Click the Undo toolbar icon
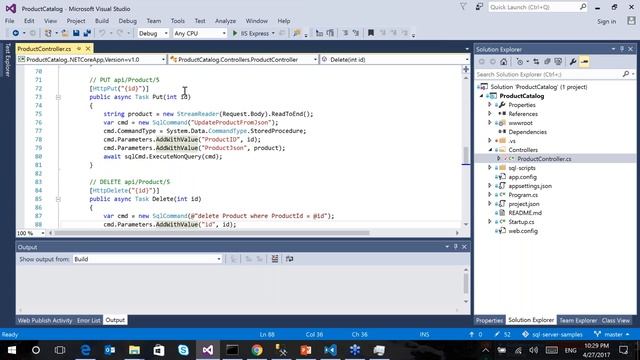The image size is (640, 360). point(102,33)
